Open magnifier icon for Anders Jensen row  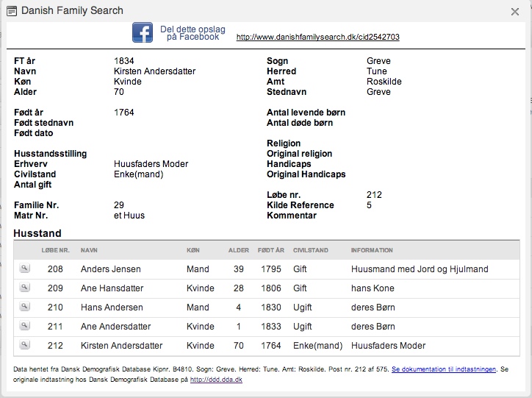(x=24, y=269)
